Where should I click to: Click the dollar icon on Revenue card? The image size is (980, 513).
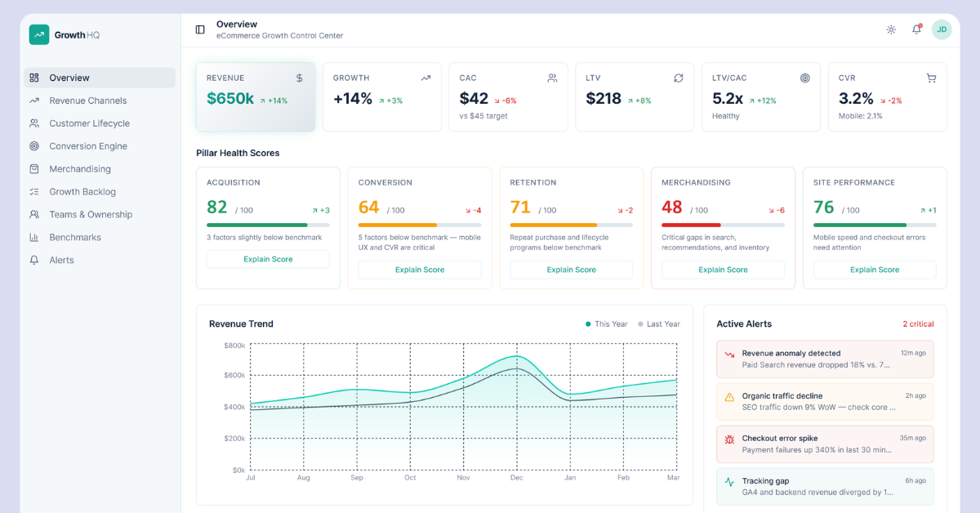pyautogui.click(x=300, y=78)
